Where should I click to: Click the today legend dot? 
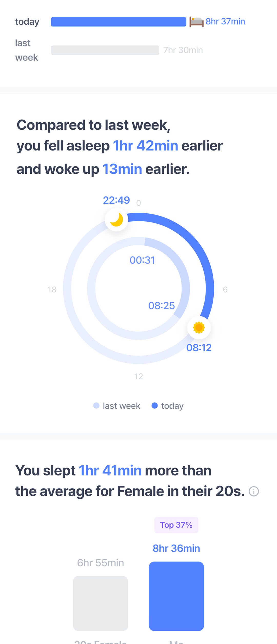point(154,405)
